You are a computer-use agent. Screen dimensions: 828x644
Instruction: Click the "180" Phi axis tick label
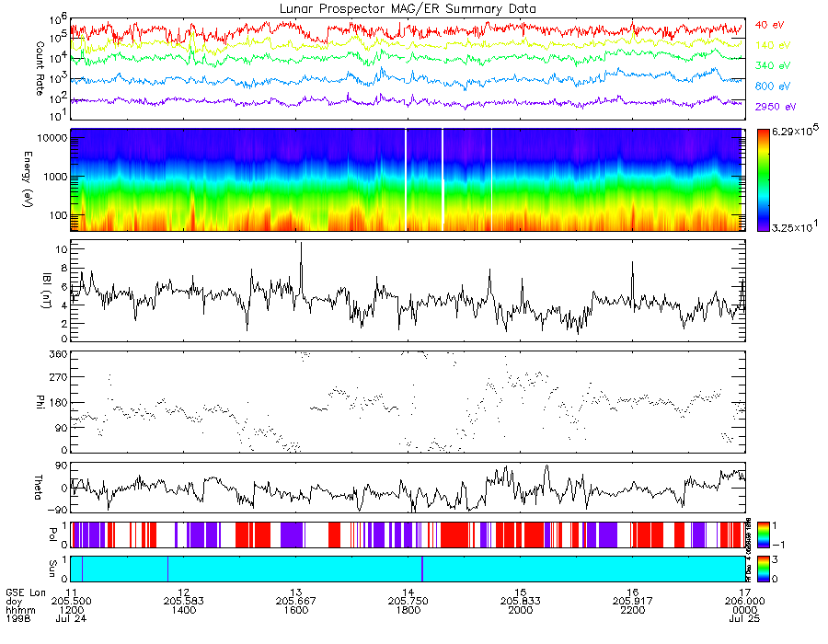(58, 403)
